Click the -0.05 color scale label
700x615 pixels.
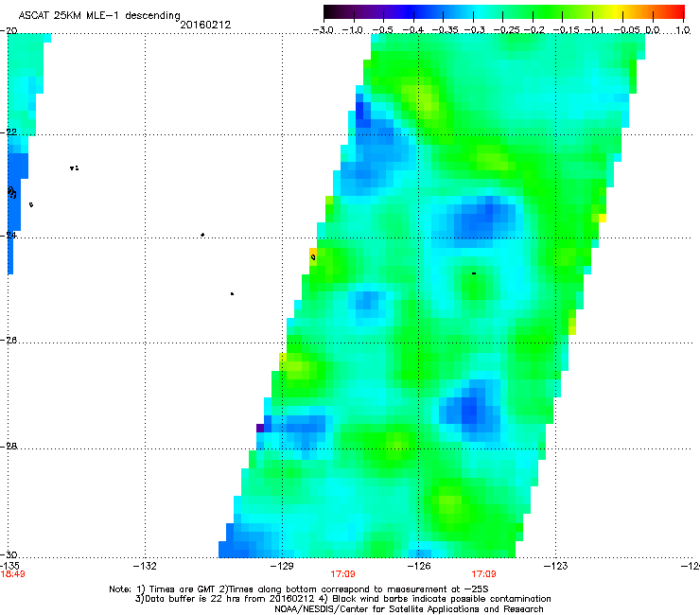(627, 30)
